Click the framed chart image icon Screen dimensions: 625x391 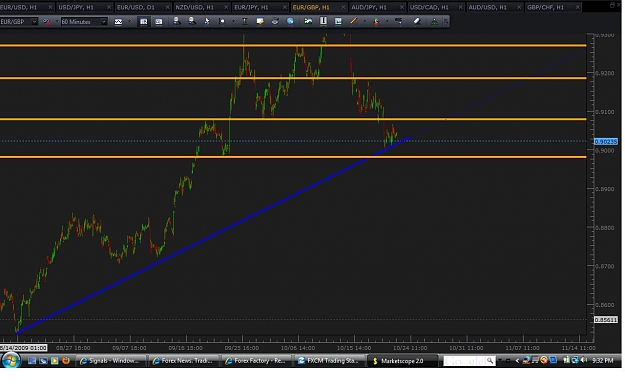click(338, 22)
